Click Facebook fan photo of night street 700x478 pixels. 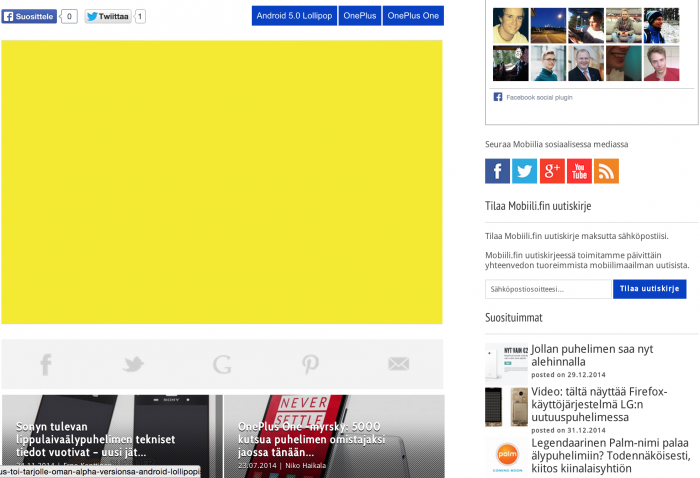548,25
